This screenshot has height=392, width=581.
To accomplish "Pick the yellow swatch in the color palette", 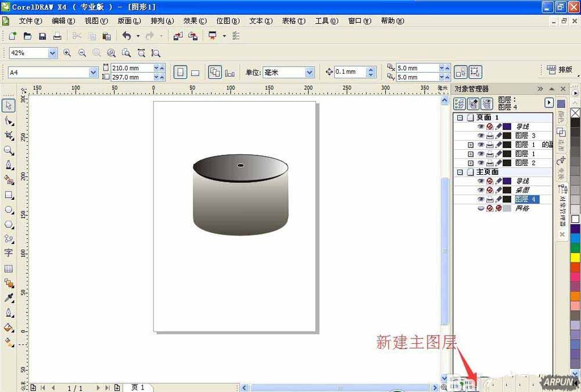I will 575,257.
